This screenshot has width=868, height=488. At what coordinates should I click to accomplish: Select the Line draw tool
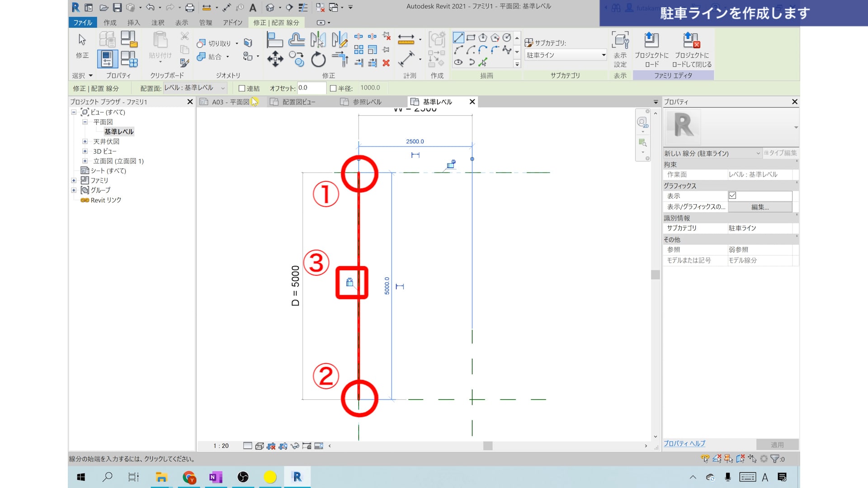(458, 38)
